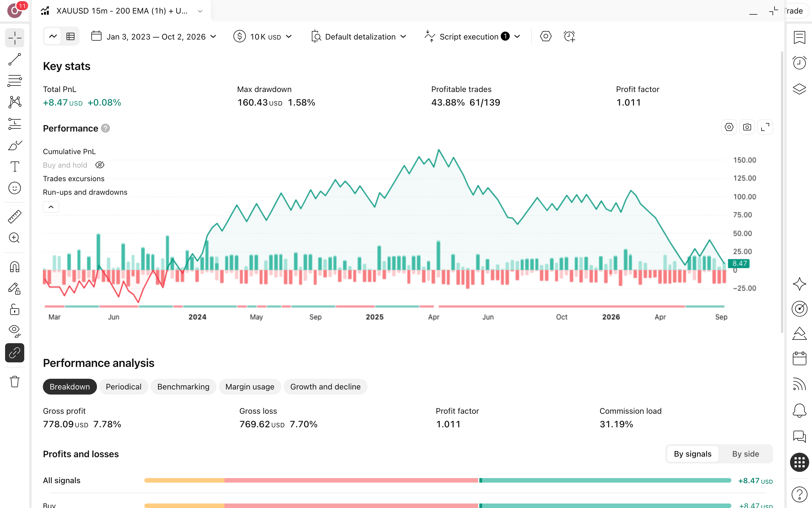This screenshot has height=508, width=812.
Task: Show the hidden Buy and hold series
Action: tap(100, 165)
